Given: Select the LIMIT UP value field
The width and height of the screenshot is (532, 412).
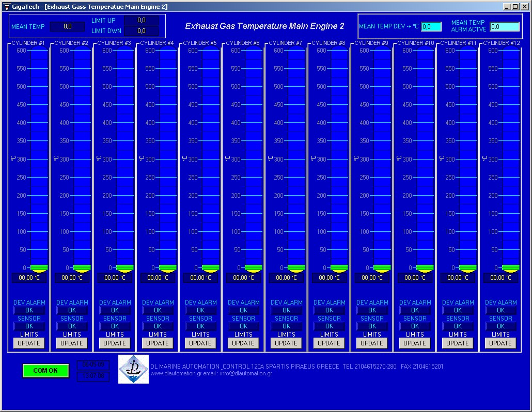Looking at the screenshot, I should click(x=141, y=21).
